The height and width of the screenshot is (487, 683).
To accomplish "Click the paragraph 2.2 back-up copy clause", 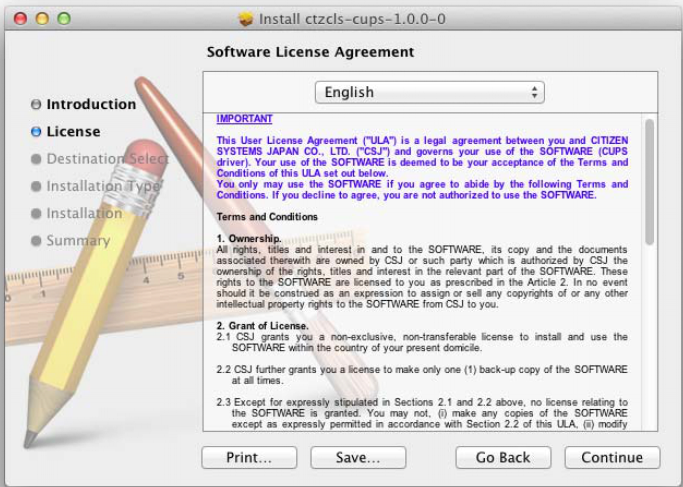I will 422,375.
